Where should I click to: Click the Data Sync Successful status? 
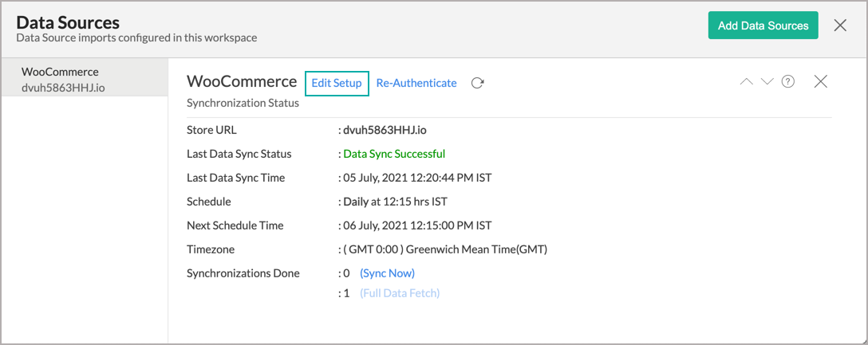394,154
